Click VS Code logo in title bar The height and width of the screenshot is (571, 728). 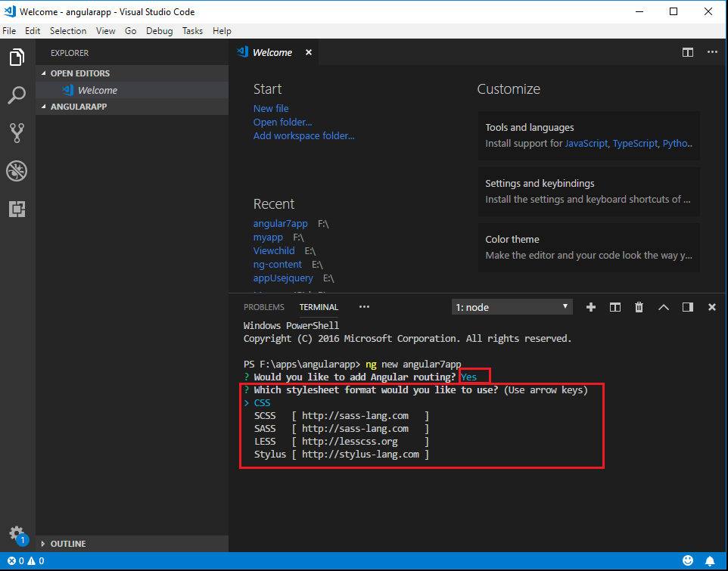coord(10,11)
